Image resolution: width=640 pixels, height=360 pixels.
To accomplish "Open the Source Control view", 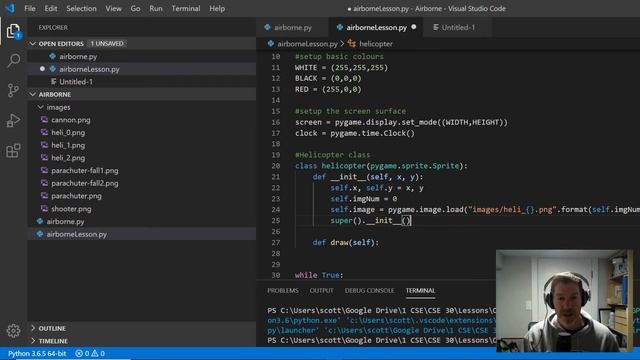I will click(13, 90).
